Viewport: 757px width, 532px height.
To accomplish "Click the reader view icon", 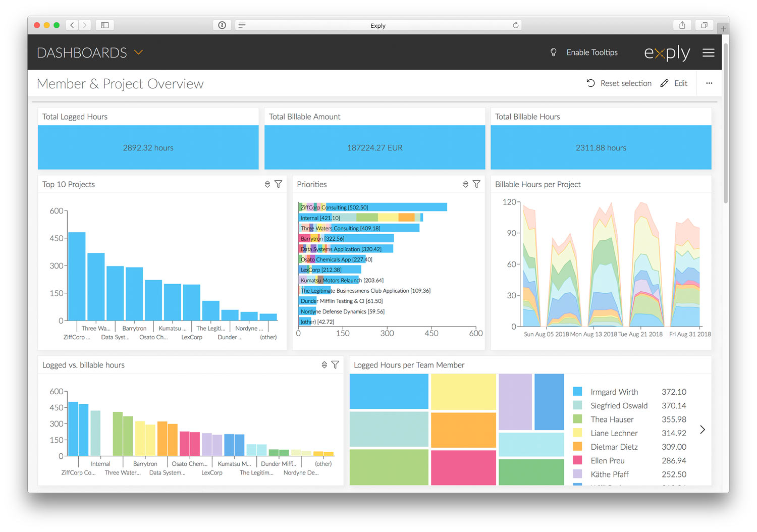I will [x=242, y=25].
